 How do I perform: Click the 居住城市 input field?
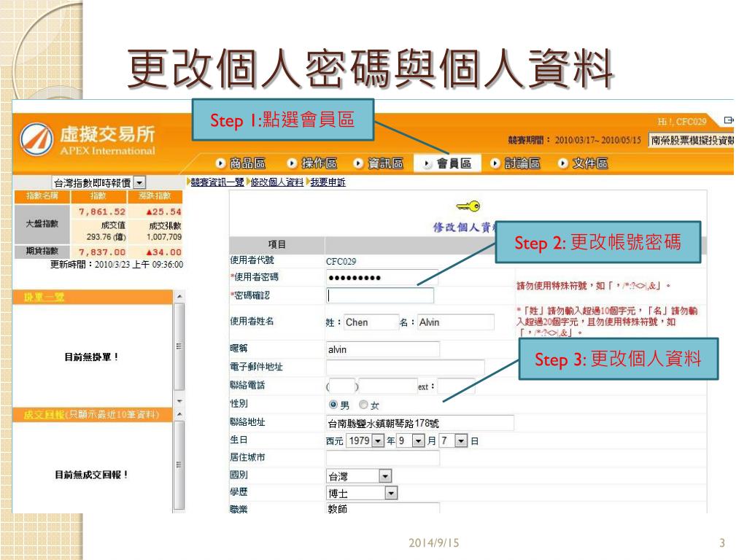click(382, 458)
